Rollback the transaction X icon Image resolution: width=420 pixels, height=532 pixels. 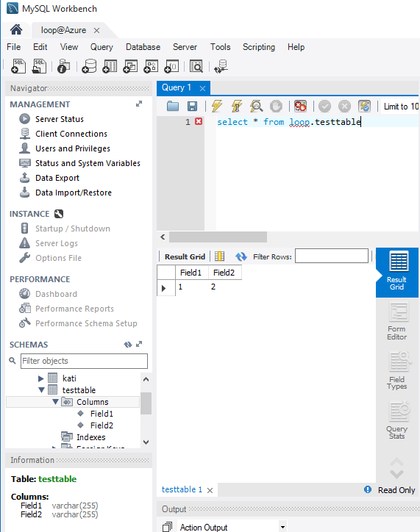click(x=344, y=107)
